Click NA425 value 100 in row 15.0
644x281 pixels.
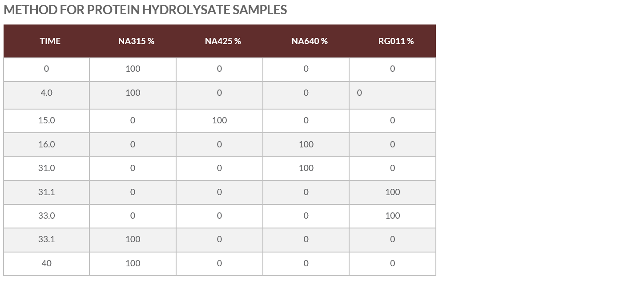(x=219, y=120)
